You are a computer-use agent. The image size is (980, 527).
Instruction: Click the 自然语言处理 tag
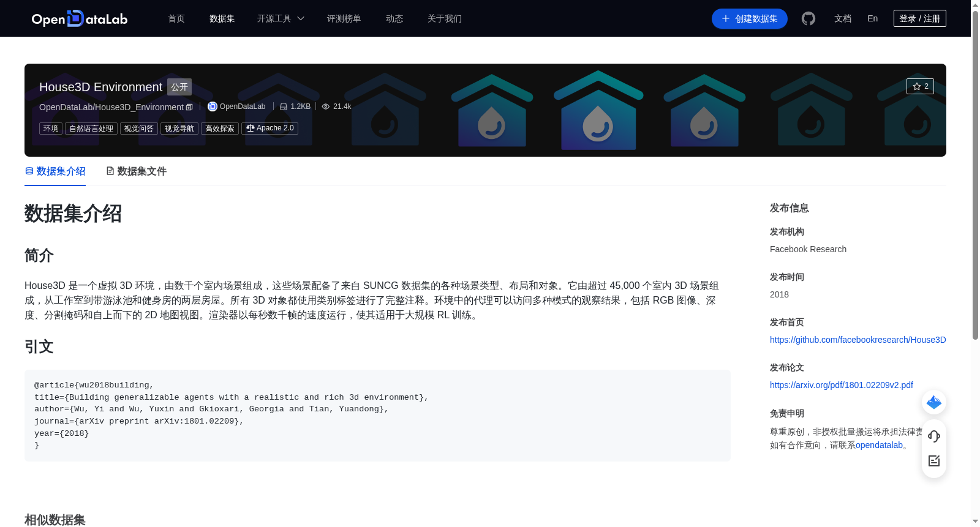point(91,129)
